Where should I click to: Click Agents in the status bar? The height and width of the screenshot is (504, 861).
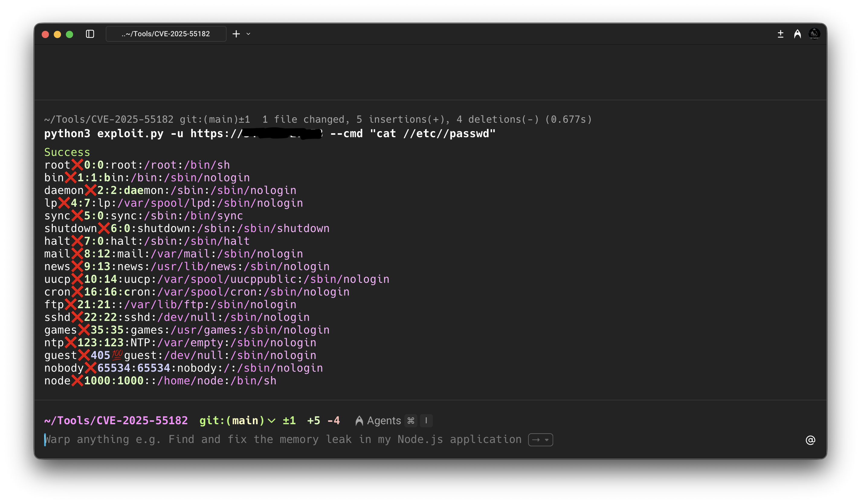pos(383,421)
